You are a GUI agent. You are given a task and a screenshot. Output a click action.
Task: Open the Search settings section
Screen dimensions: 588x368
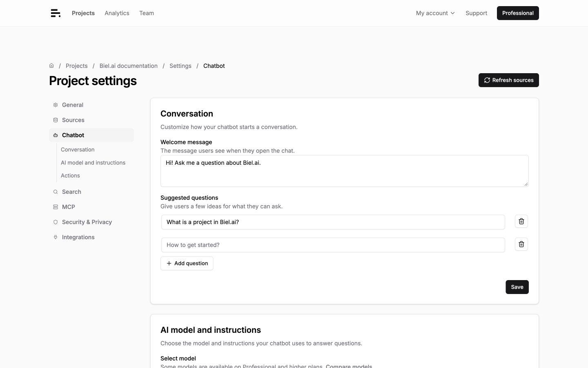91,192
